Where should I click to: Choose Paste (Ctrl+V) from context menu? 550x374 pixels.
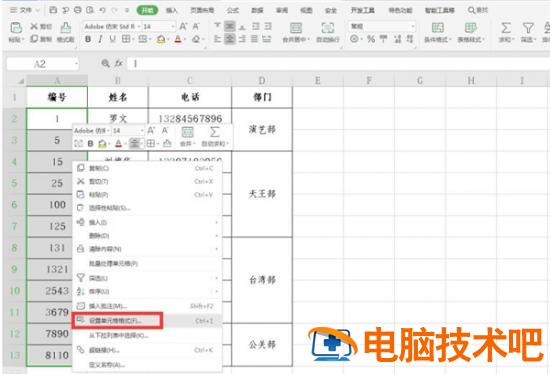pos(147,194)
